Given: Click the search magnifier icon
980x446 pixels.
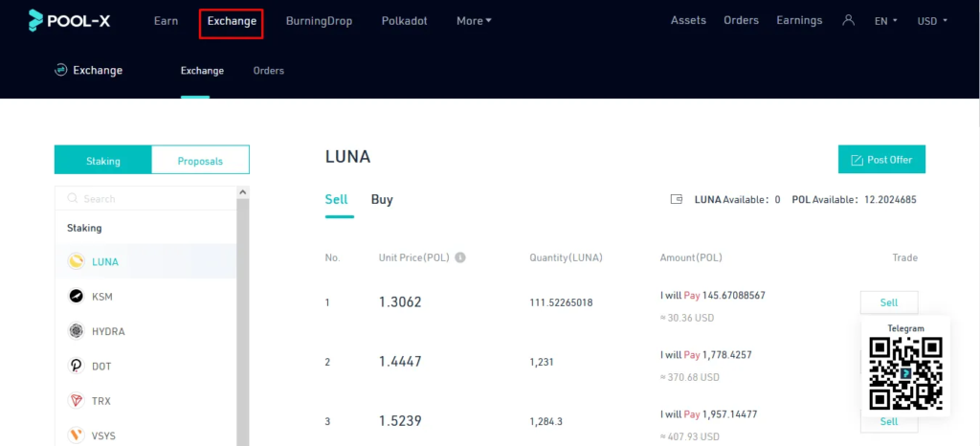Looking at the screenshot, I should [73, 199].
